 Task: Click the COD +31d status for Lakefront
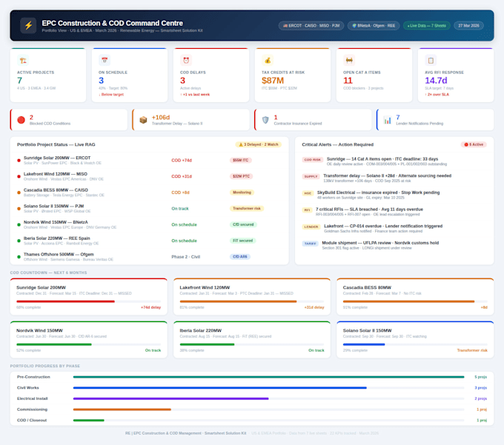(182, 176)
